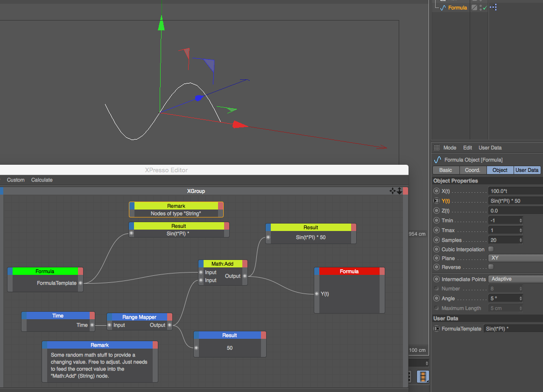The width and height of the screenshot is (543, 392).
Task: Expand the Y(t) property disclosure arrow
Action: pyautogui.click(x=436, y=201)
